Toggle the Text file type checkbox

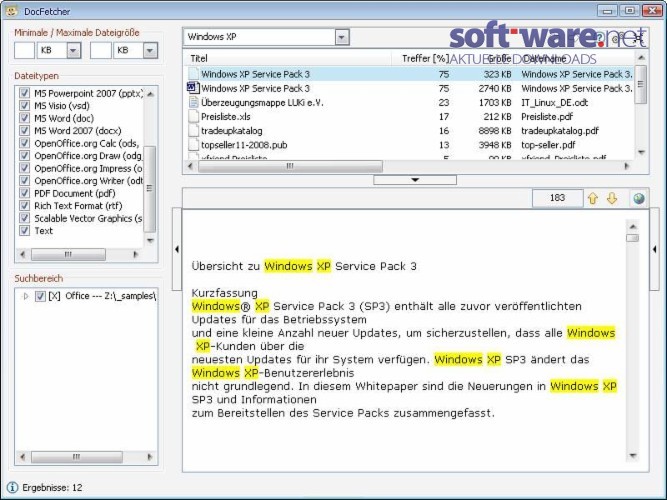[x=24, y=231]
